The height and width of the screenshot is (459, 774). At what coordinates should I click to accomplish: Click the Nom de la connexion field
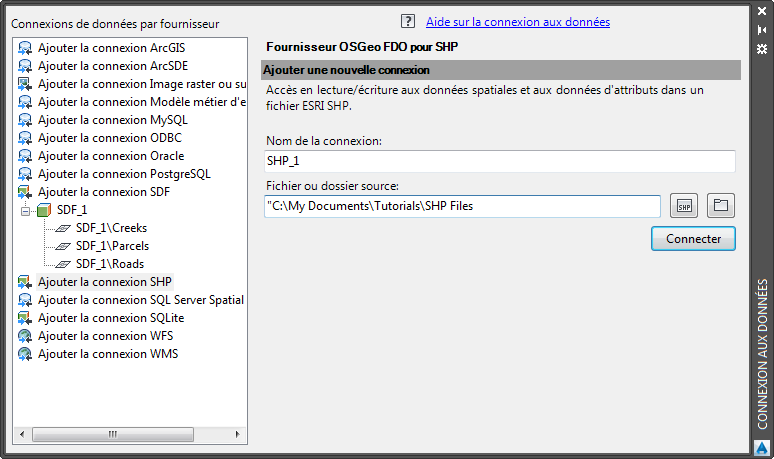pyautogui.click(x=500, y=161)
